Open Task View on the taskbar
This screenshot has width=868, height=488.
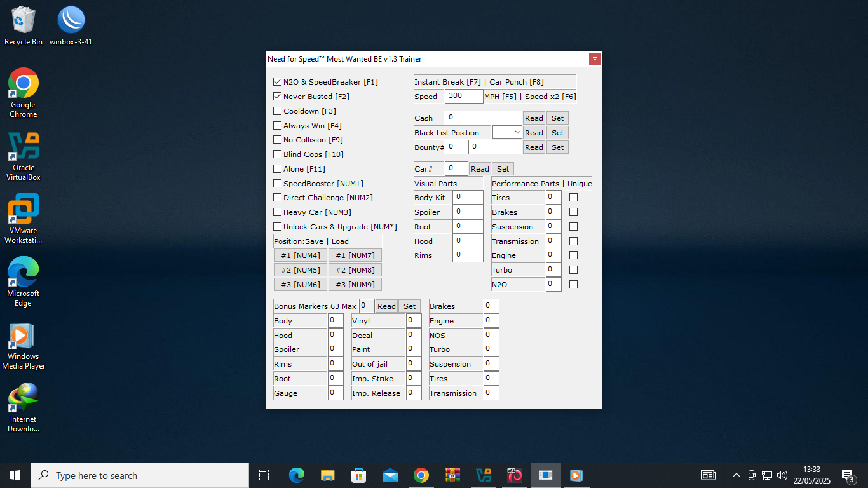264,475
